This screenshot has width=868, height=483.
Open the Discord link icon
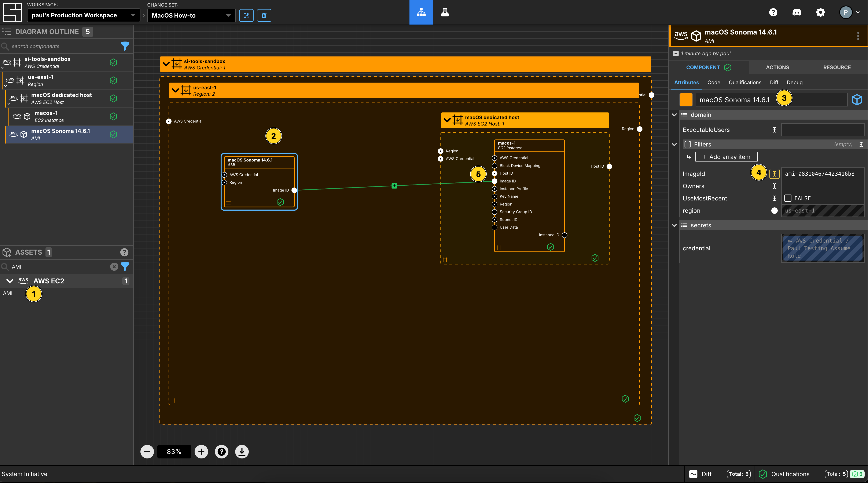pyautogui.click(x=797, y=12)
